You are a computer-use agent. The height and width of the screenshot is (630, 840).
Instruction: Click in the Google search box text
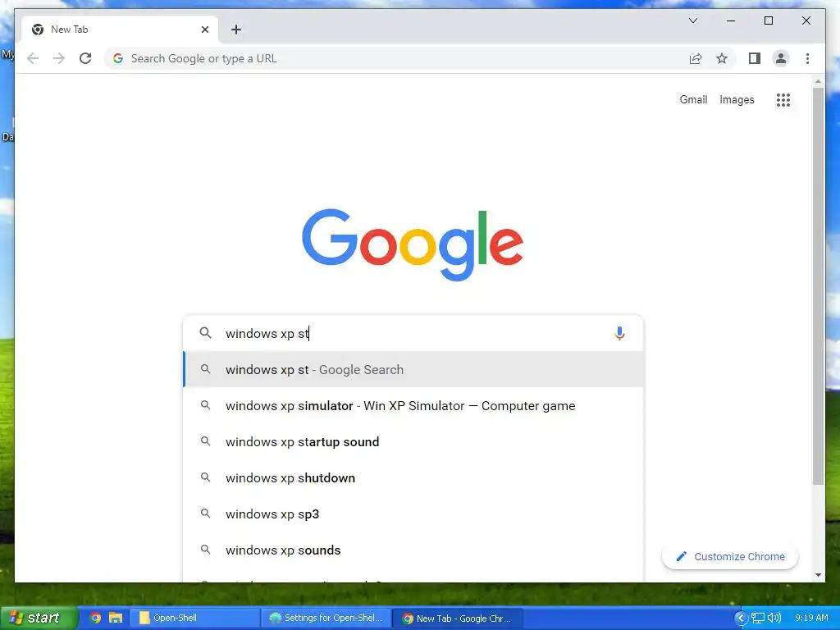coord(413,333)
